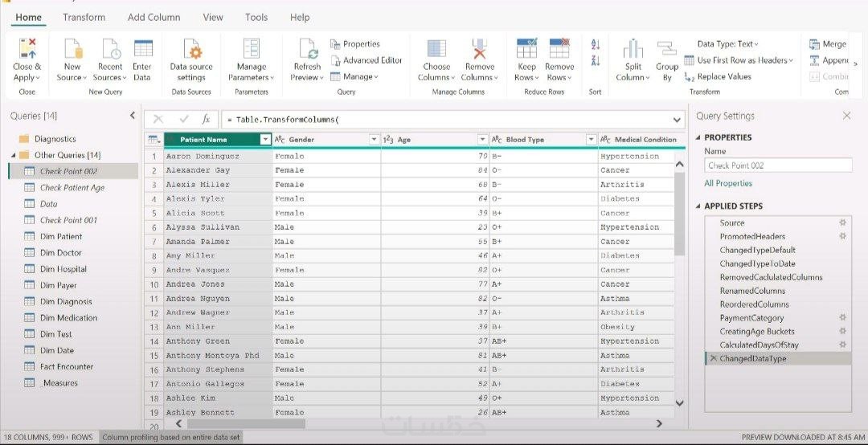The height and width of the screenshot is (445, 868).
Task: Open the Manage query dropdown
Action: pos(354,76)
